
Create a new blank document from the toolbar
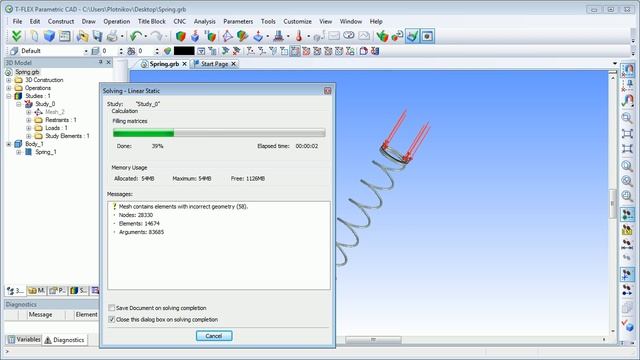tap(34, 36)
